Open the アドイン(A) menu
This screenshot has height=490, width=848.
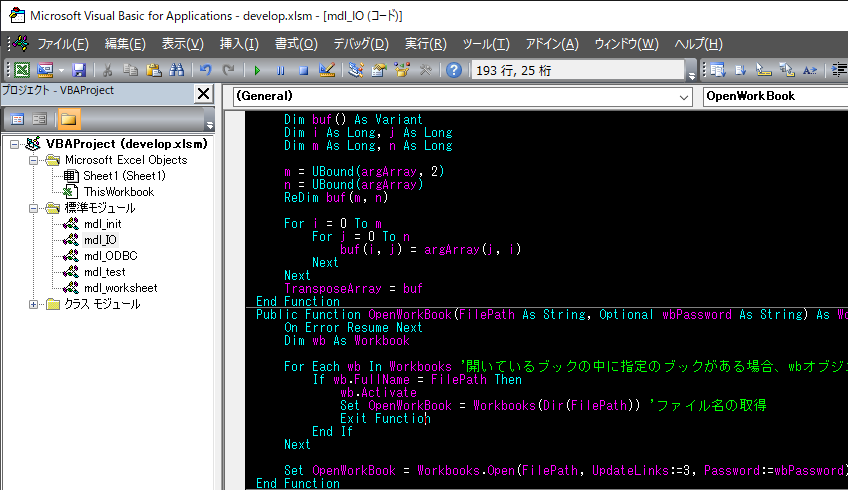pos(552,44)
